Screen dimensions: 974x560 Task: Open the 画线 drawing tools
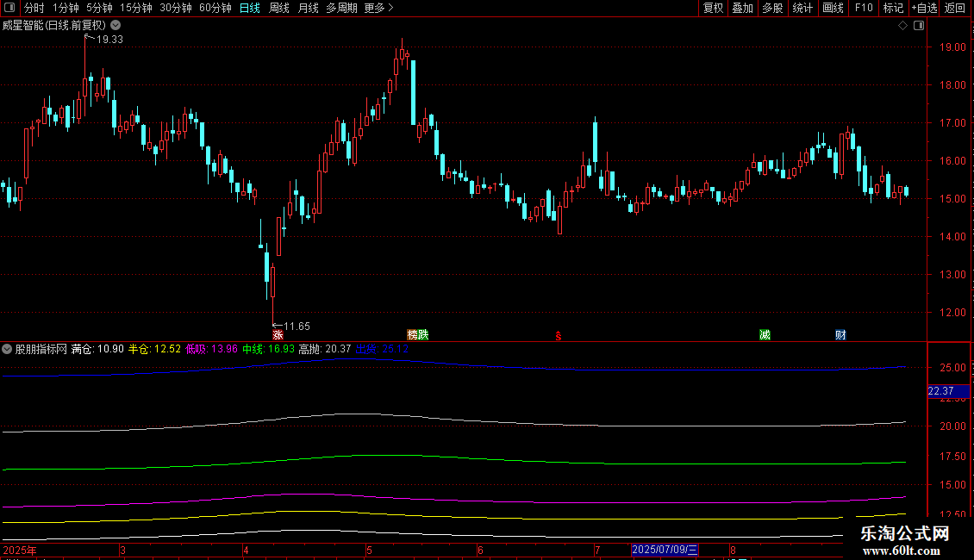[x=833, y=8]
